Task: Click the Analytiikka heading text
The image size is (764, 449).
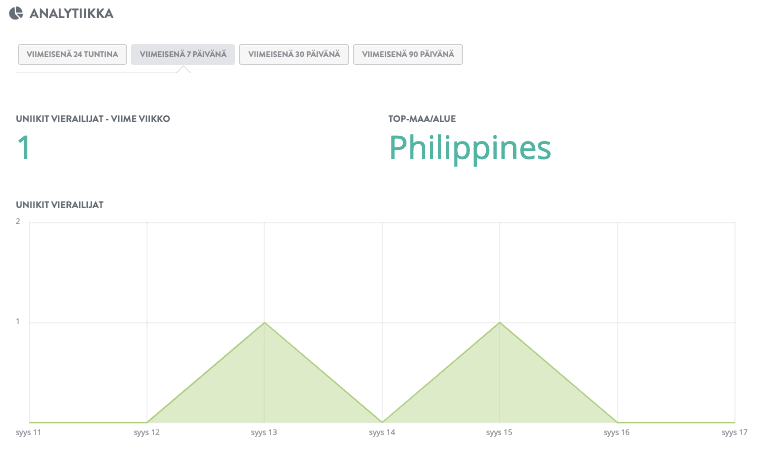Action: point(71,14)
